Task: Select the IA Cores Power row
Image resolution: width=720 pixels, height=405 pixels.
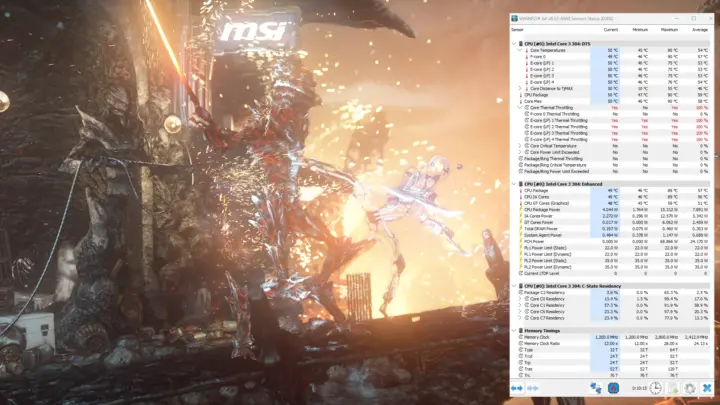Action: point(613,216)
